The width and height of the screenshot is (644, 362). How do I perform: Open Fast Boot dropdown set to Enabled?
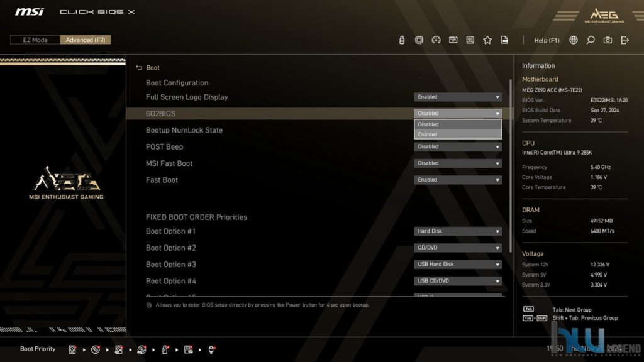(x=458, y=180)
